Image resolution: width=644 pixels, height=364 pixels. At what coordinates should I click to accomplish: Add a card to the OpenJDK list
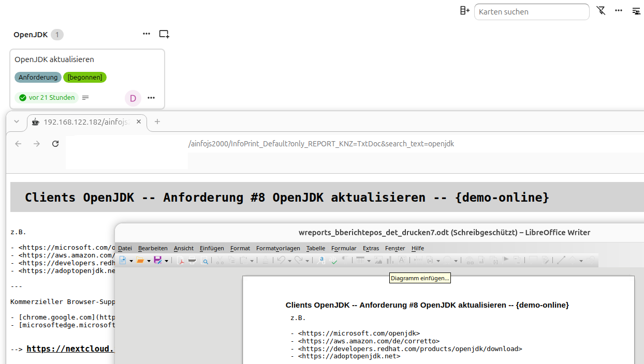164,34
